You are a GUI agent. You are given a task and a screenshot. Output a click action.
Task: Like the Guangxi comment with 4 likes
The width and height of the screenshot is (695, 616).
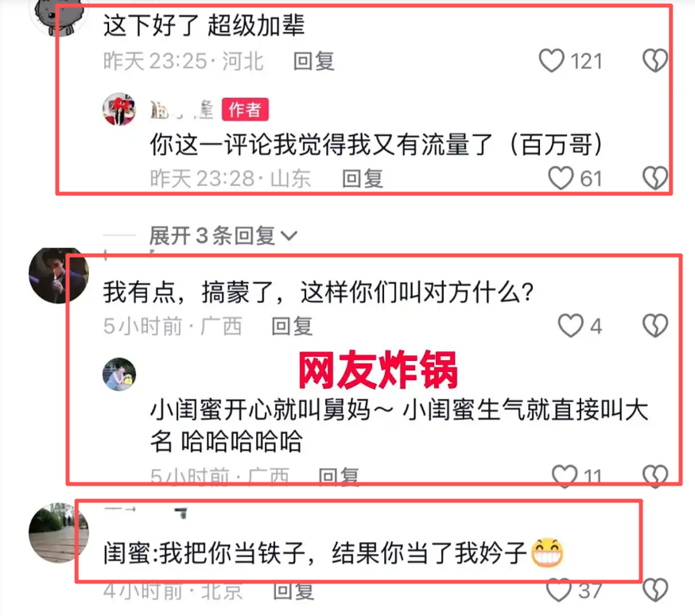coord(570,326)
